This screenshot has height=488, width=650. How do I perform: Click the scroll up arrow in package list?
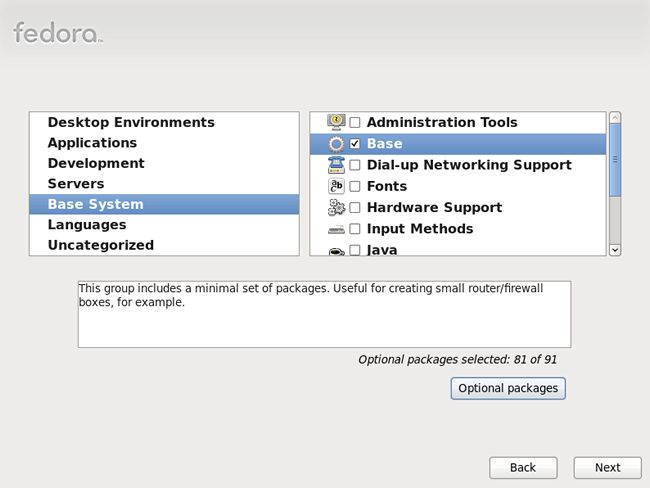pyautogui.click(x=615, y=118)
